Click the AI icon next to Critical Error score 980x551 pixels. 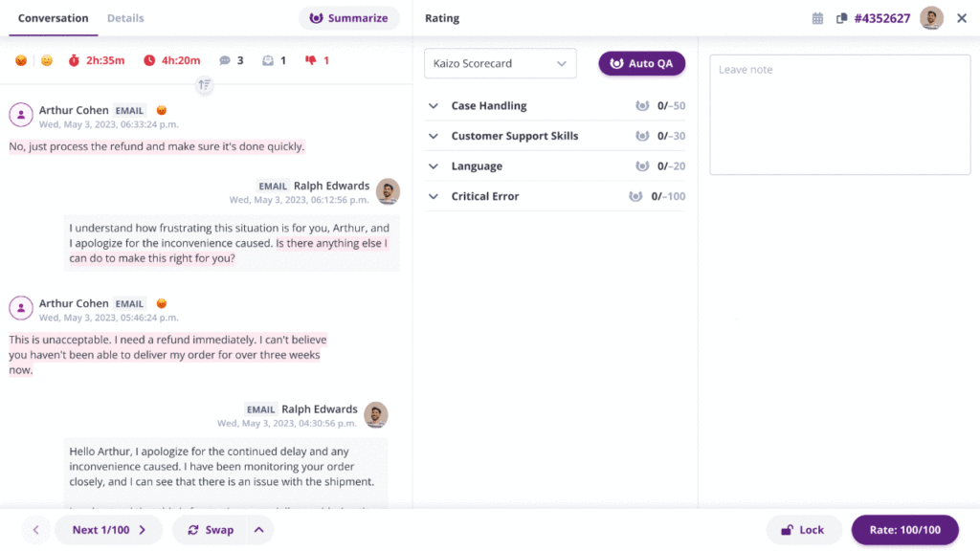[x=635, y=196]
